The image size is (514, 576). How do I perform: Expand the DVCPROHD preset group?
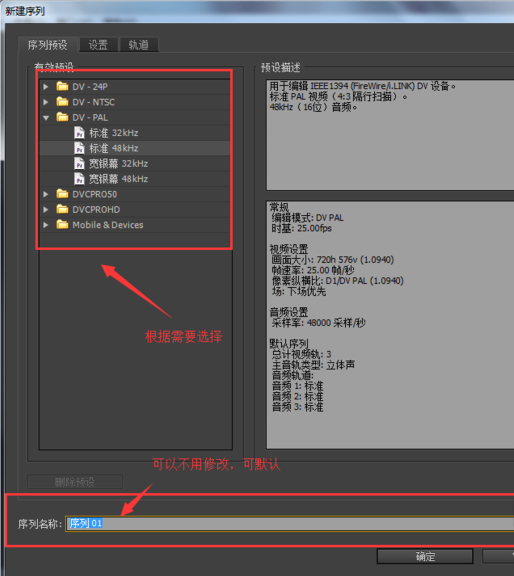coord(46,209)
